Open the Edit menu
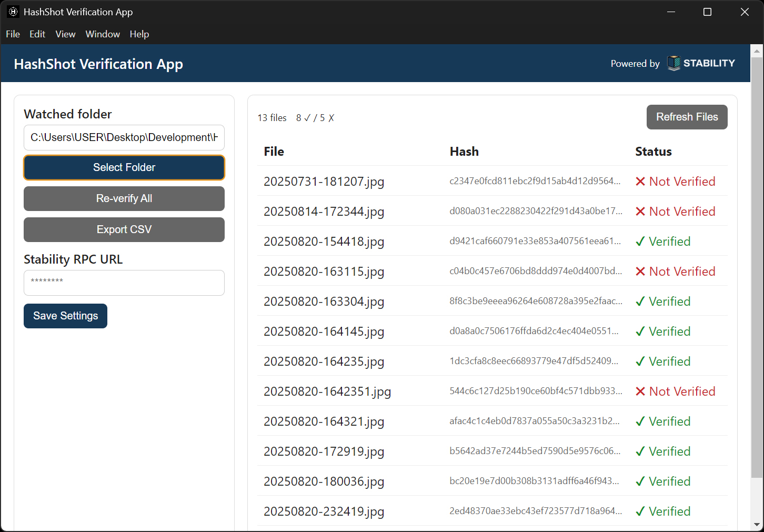Viewport: 764px width, 532px height. pos(37,34)
